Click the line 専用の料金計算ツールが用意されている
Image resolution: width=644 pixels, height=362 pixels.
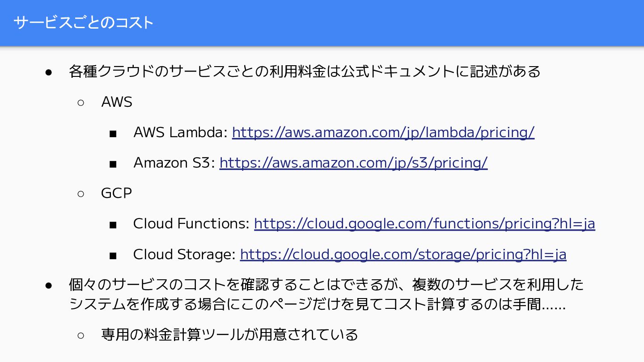click(x=229, y=334)
